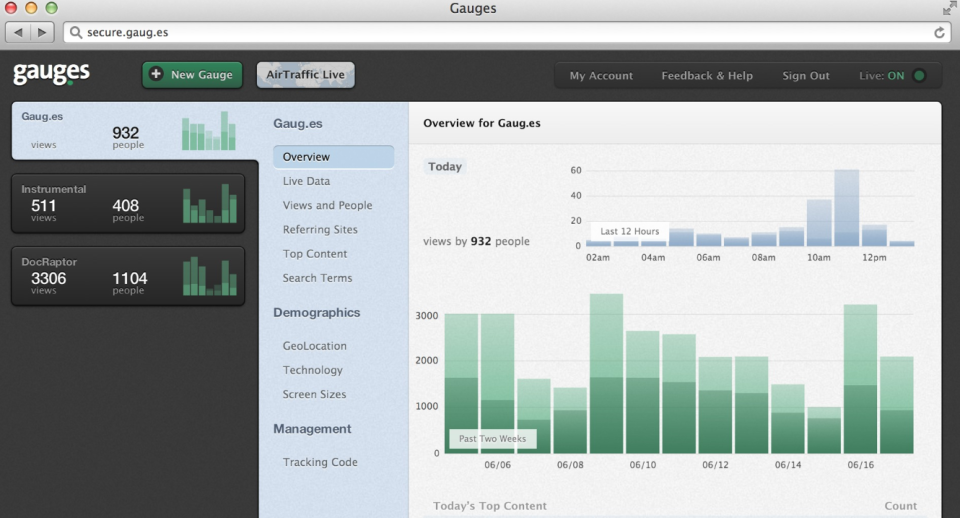Click the plus icon on New Gauge

coord(156,74)
